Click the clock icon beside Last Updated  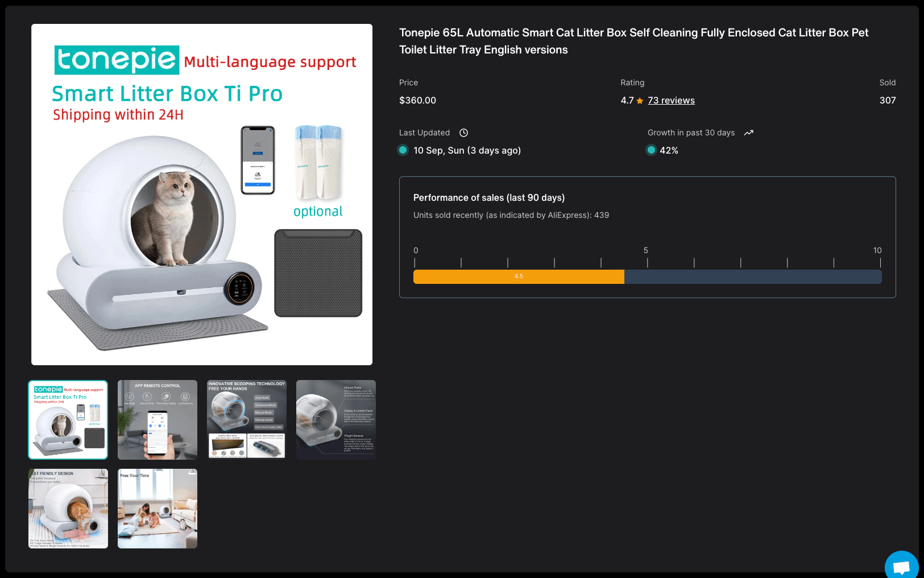pos(463,133)
